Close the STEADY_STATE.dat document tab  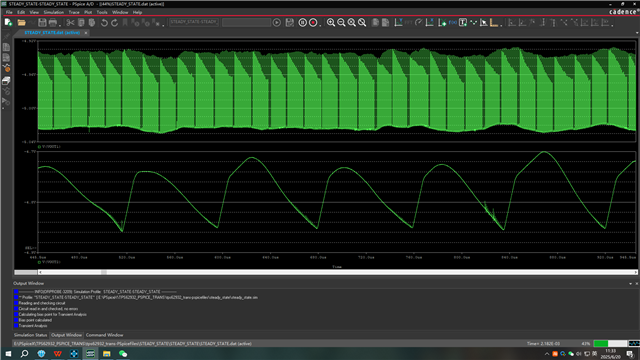pyautogui.click(x=86, y=33)
